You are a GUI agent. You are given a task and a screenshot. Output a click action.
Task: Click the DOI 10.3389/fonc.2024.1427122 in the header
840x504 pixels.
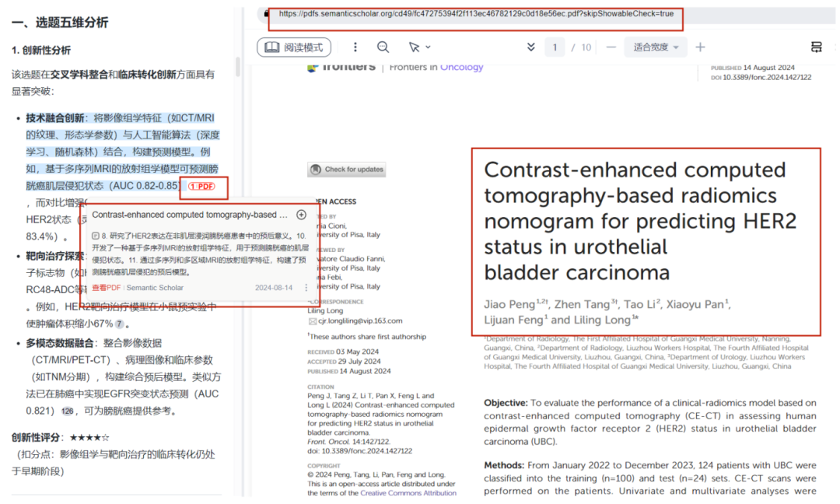click(761, 77)
